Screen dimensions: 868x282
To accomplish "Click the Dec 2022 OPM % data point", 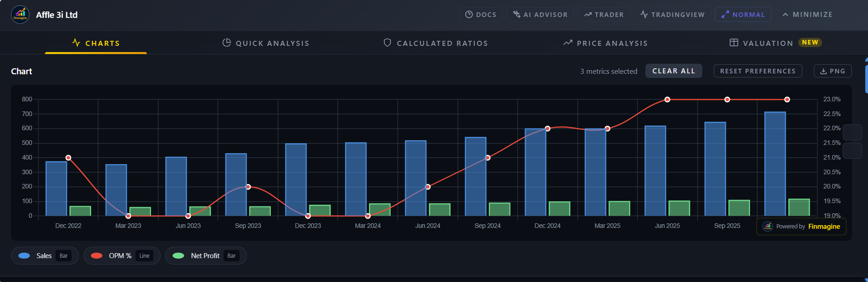I will pos(68,158).
